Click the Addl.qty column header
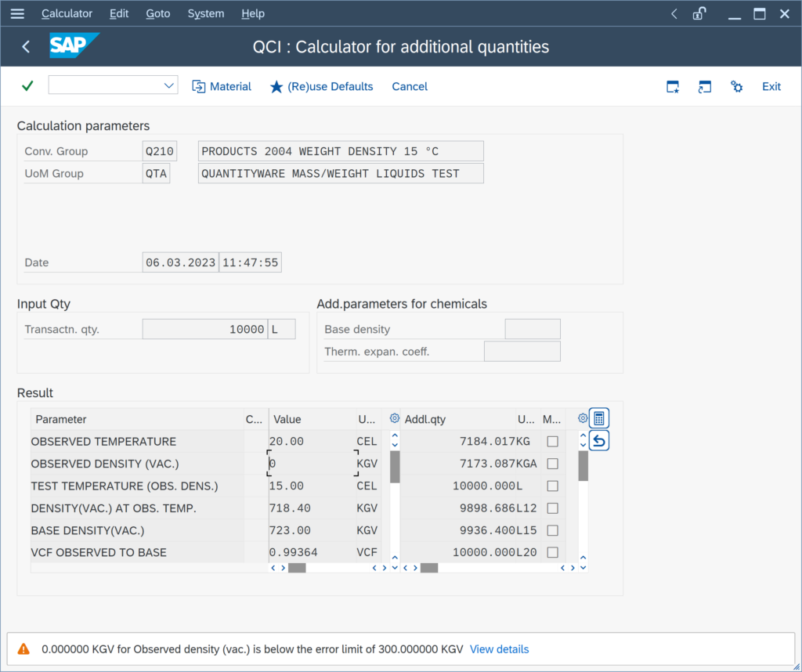802x672 pixels. (457, 419)
